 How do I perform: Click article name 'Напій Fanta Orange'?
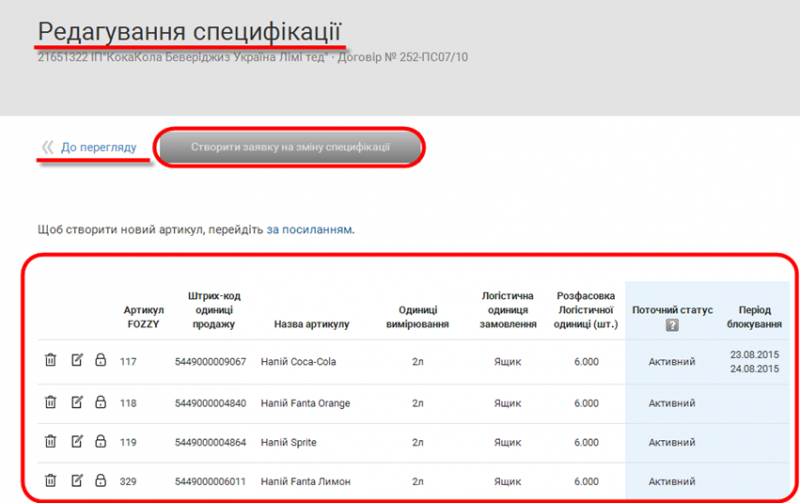pyautogui.click(x=306, y=403)
